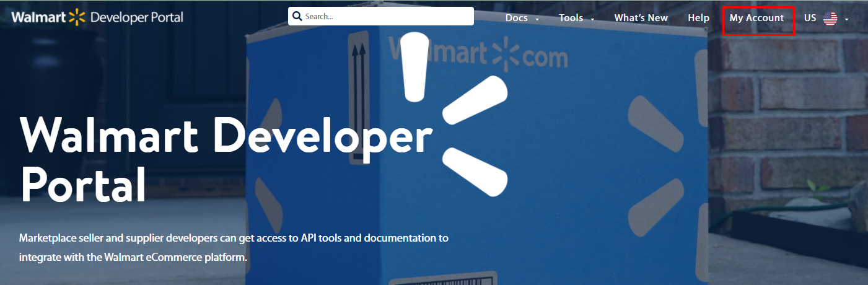Open the Tools menu

tap(571, 18)
